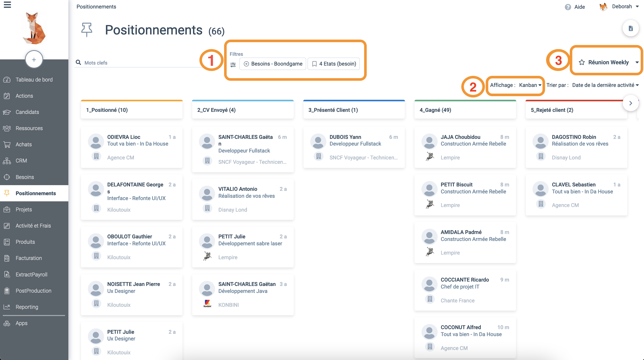This screenshot has width=644, height=360.
Task: Toggle the 4 Etats (besoin) filter chip
Action: 334,64
